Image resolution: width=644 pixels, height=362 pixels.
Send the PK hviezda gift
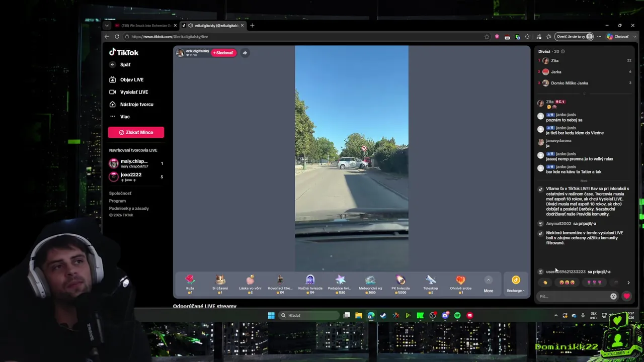[400, 284]
